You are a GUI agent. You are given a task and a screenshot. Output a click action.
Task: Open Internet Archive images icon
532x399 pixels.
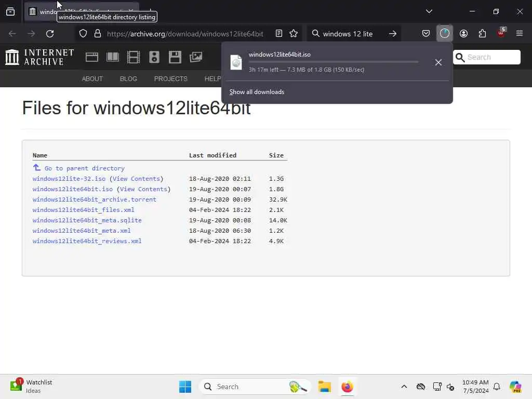click(x=196, y=57)
